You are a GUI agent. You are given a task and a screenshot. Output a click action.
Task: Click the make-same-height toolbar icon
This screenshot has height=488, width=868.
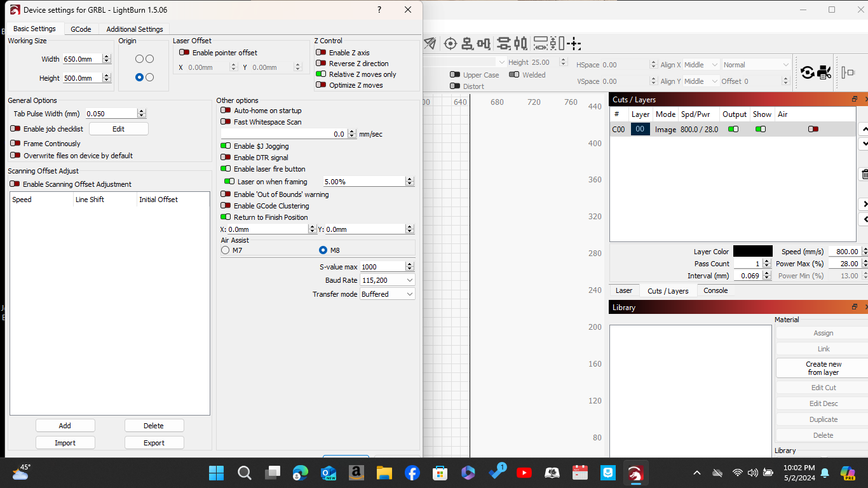click(557, 43)
